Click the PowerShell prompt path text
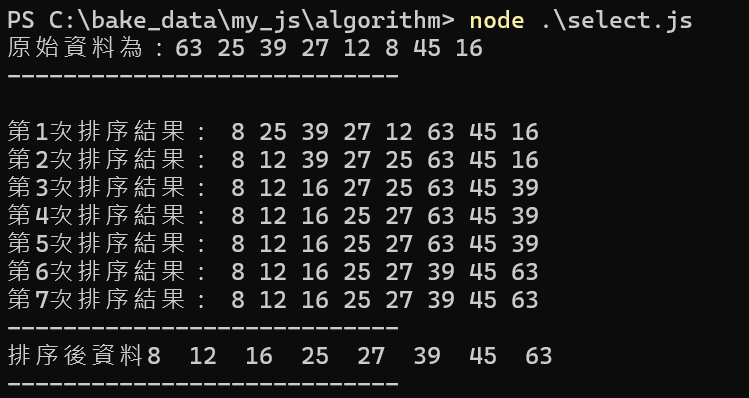Screen dimensions: 749x398 click(x=231, y=21)
